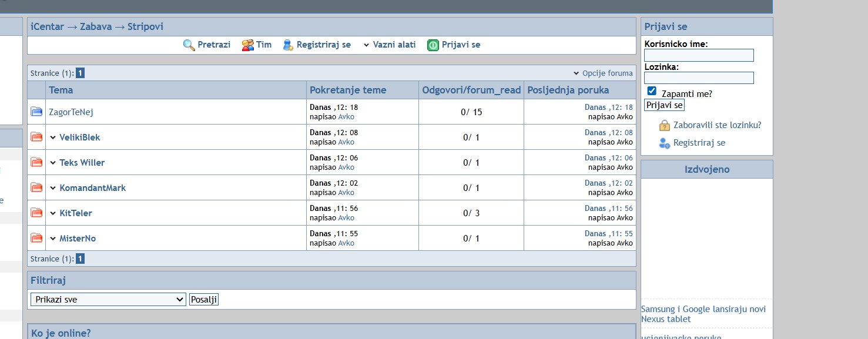Click the red folder icon beside KitTeler
Screen dimensions: 868x339
pyautogui.click(x=36, y=213)
